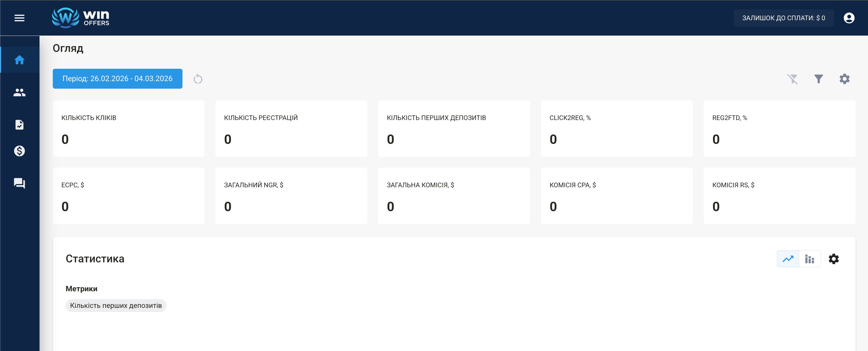The image size is (868, 351).
Task: Click the clicks count card
Action: (x=128, y=128)
